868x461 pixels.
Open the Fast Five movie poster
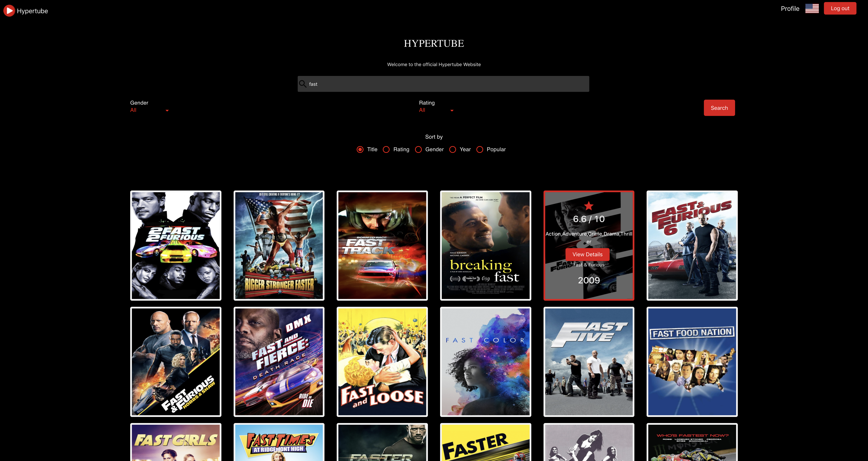(x=589, y=362)
